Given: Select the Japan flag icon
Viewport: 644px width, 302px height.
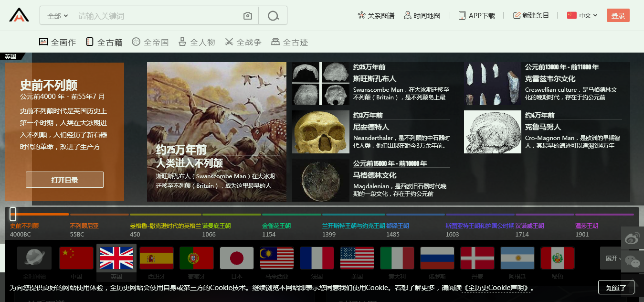Looking at the screenshot, I should click(237, 258).
